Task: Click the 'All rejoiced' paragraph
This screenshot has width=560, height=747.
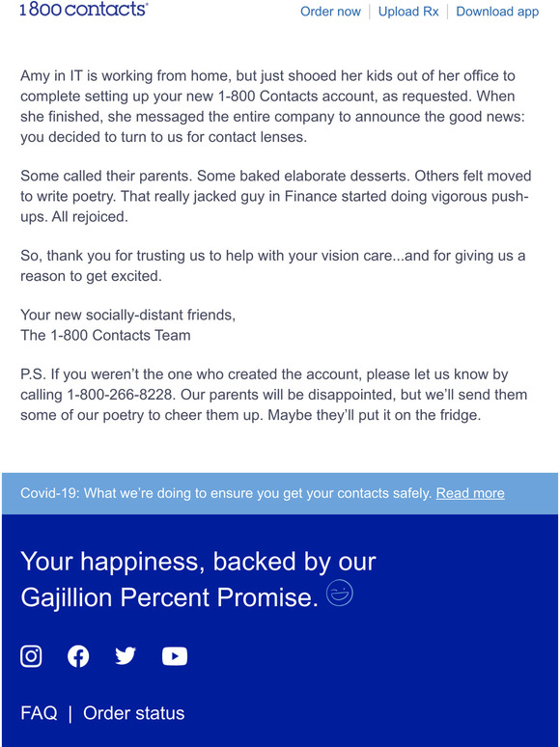Action: (275, 196)
